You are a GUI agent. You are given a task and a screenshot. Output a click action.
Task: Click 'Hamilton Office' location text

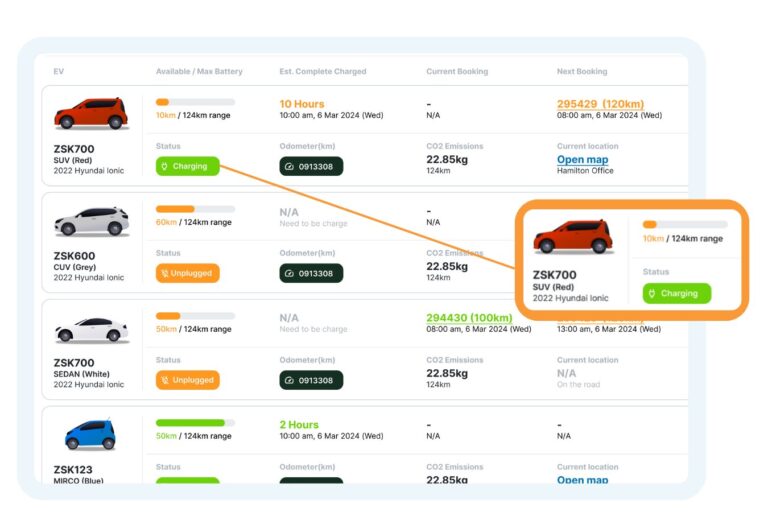tap(585, 171)
